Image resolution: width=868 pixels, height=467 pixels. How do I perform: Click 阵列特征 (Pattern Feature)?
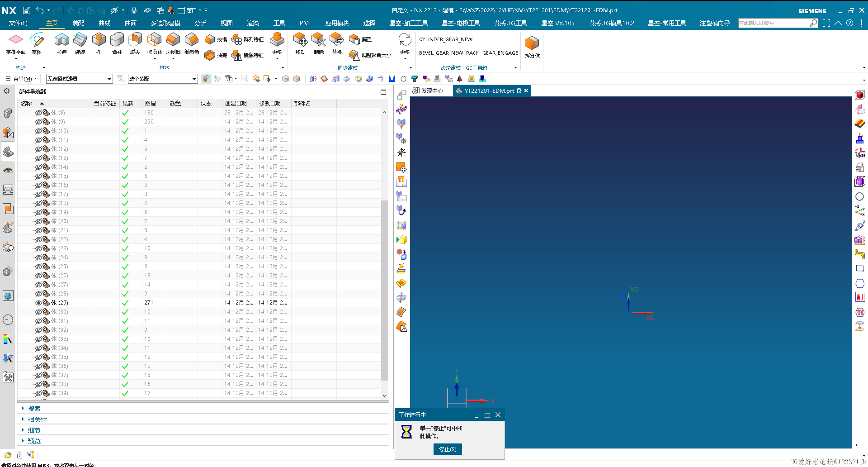coord(248,39)
